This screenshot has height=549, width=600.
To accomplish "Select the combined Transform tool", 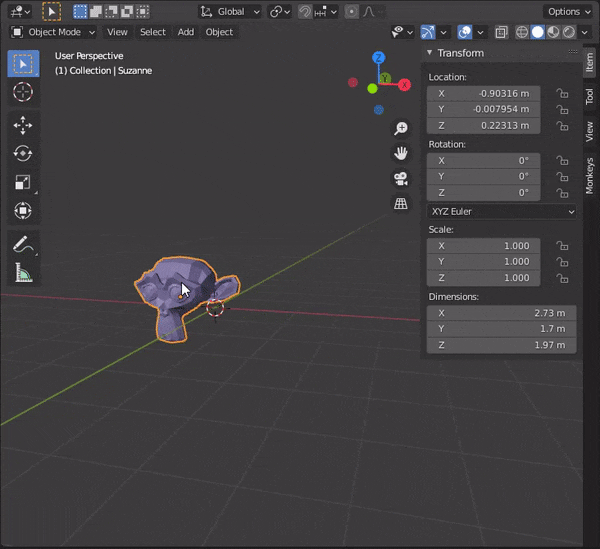I will coord(23,211).
